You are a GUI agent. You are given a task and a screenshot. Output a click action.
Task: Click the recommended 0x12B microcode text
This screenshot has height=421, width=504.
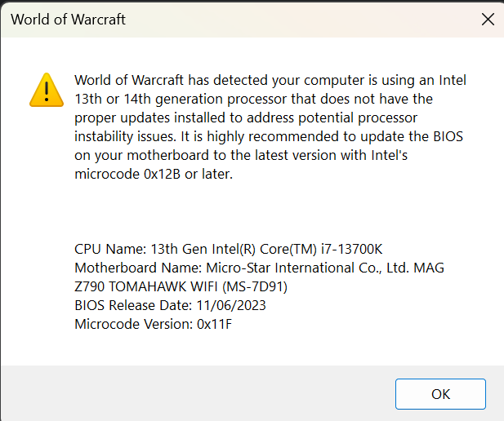162,174
